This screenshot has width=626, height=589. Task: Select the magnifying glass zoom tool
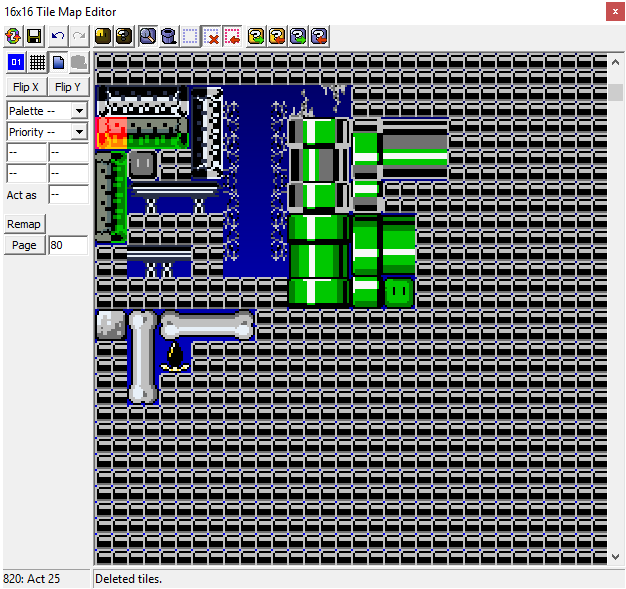148,36
